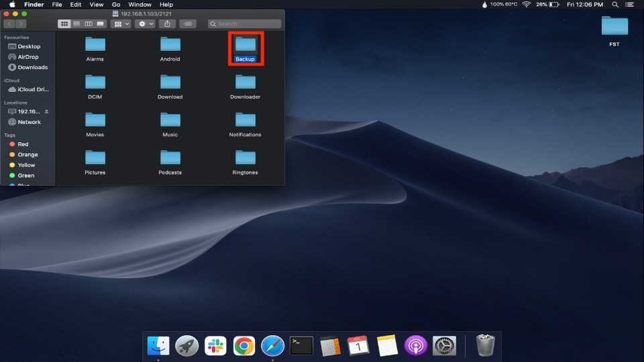Open the File menu

pos(57,5)
